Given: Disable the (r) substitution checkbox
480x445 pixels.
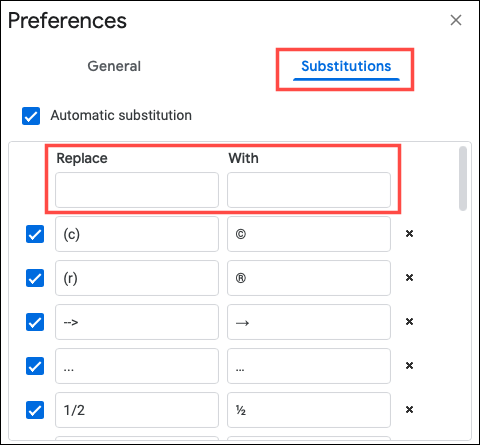Looking at the screenshot, I should click(35, 278).
